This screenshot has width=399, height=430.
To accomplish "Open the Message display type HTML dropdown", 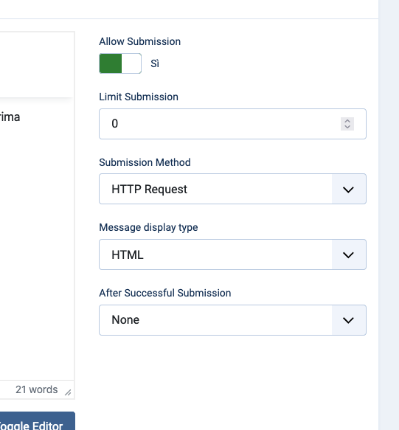I will 233,255.
